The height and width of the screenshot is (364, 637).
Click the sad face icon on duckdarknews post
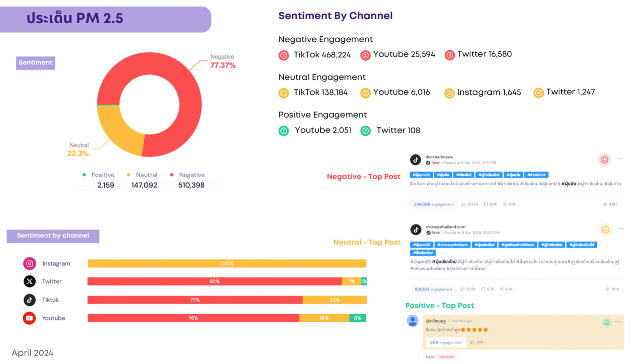(x=604, y=159)
